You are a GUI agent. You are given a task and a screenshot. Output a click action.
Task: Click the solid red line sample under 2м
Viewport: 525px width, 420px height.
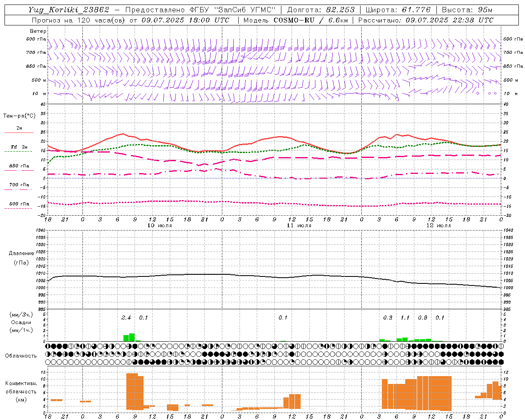coord(19,132)
